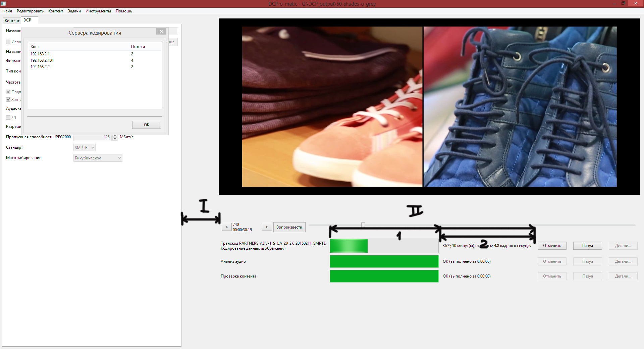This screenshot has width=644, height=349.
Task: Increase JPEG2000 bandwidth with the spinner arrow
Action: click(115, 136)
